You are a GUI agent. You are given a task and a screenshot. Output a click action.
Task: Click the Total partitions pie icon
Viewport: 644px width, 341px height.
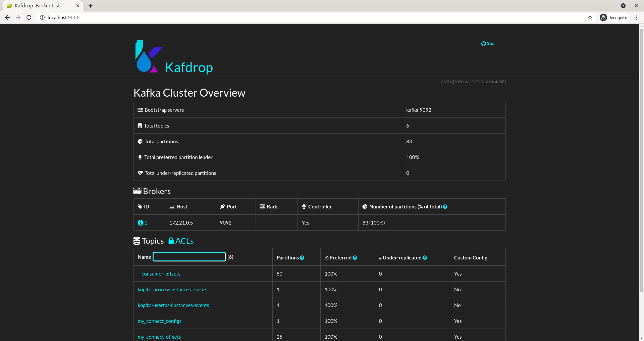[x=140, y=141]
